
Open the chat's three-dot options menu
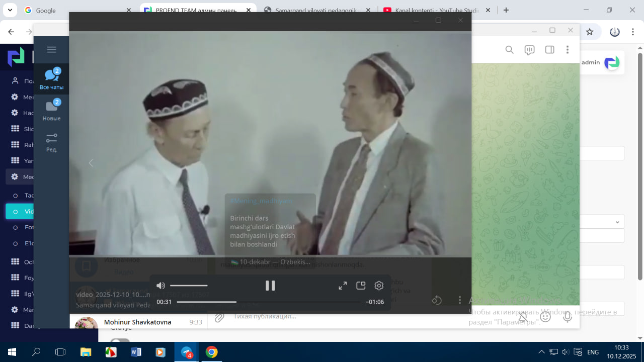tap(567, 50)
